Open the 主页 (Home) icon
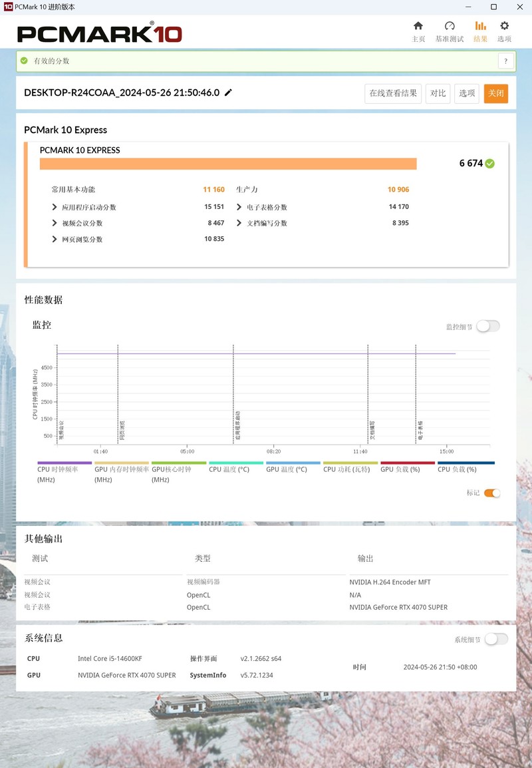The image size is (532, 768). tap(419, 26)
